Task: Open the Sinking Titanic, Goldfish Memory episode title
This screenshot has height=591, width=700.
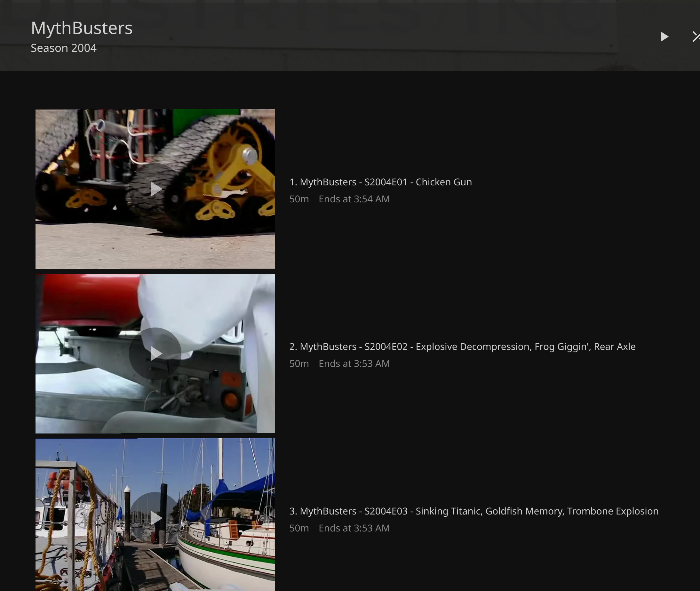Action: click(x=473, y=511)
